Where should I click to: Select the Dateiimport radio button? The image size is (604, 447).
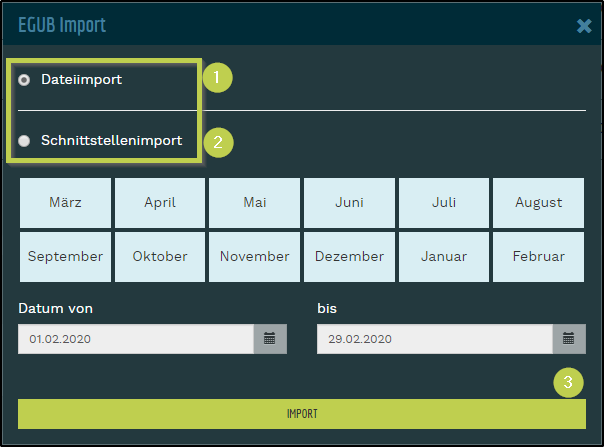point(24,79)
